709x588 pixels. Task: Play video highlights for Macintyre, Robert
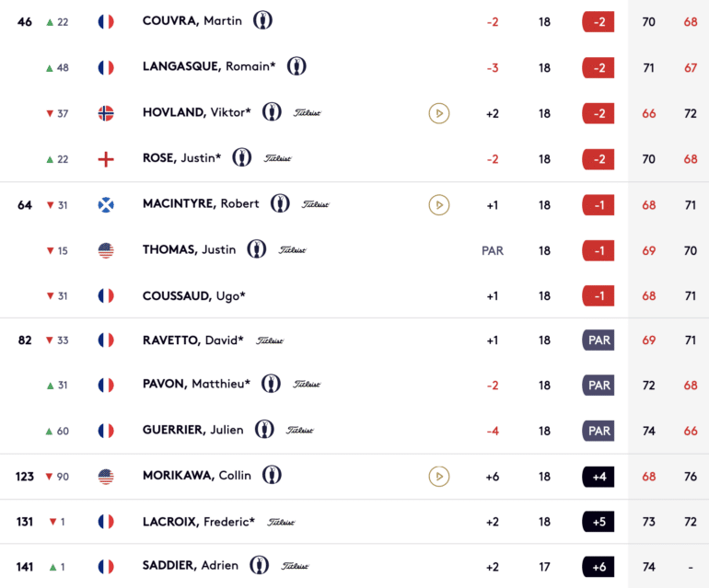point(438,204)
